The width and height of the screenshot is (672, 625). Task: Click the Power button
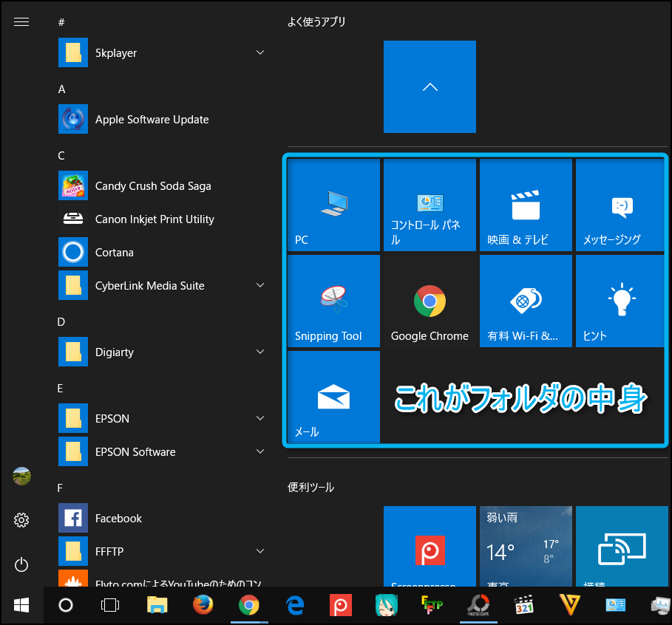(21, 565)
